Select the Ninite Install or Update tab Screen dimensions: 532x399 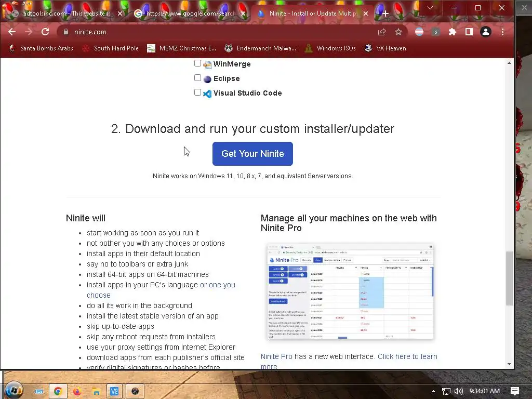312,14
